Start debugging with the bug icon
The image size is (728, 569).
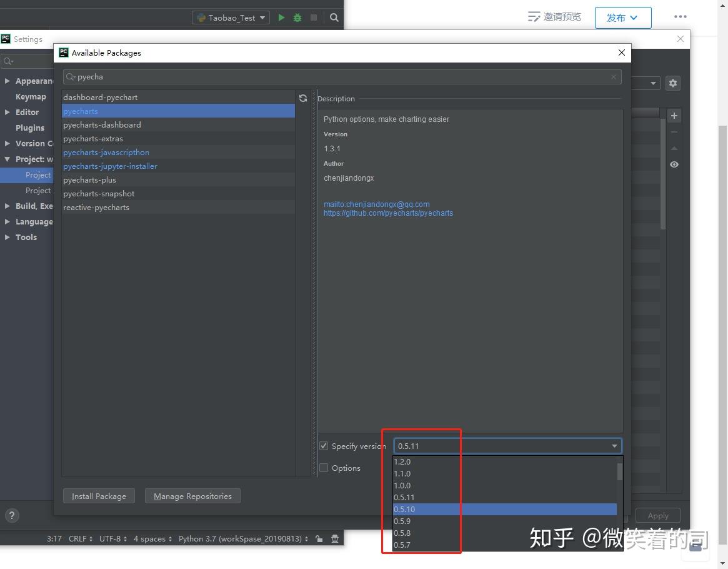pos(297,18)
